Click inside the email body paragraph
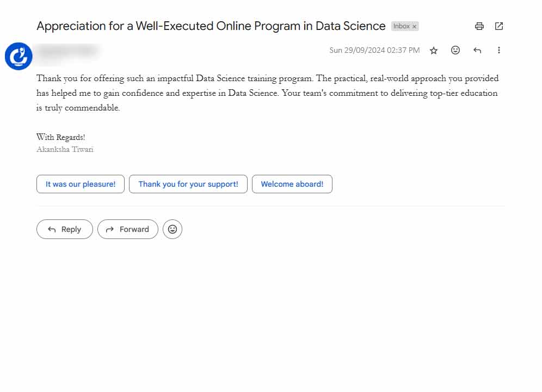 (267, 93)
